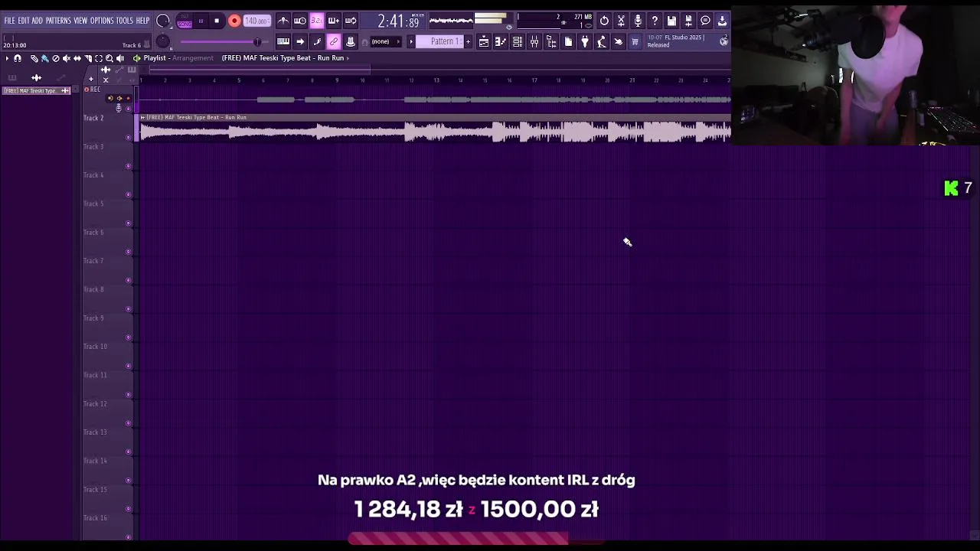Mute Track 2 using its green switch
Screen dimensions: 980x551
[x=128, y=138]
